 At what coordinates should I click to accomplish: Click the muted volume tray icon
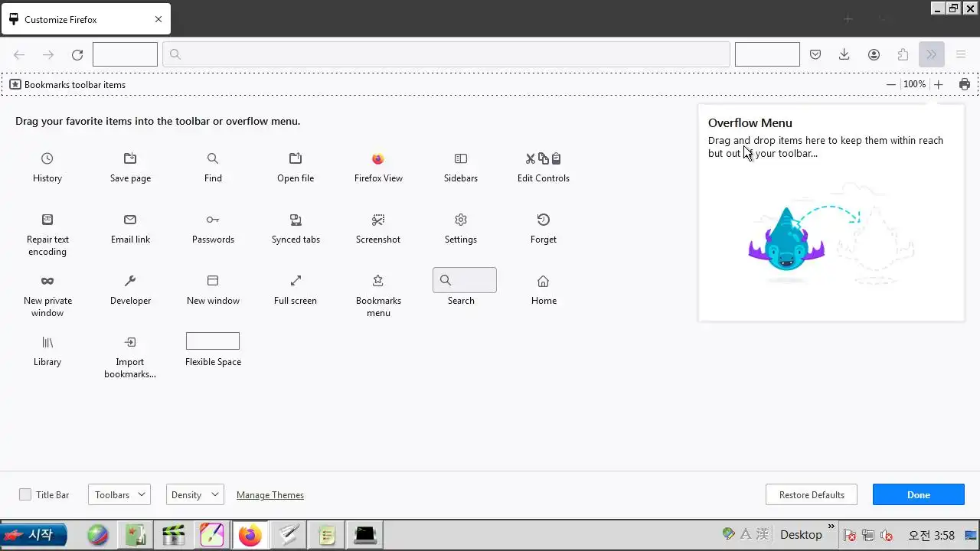tap(887, 535)
